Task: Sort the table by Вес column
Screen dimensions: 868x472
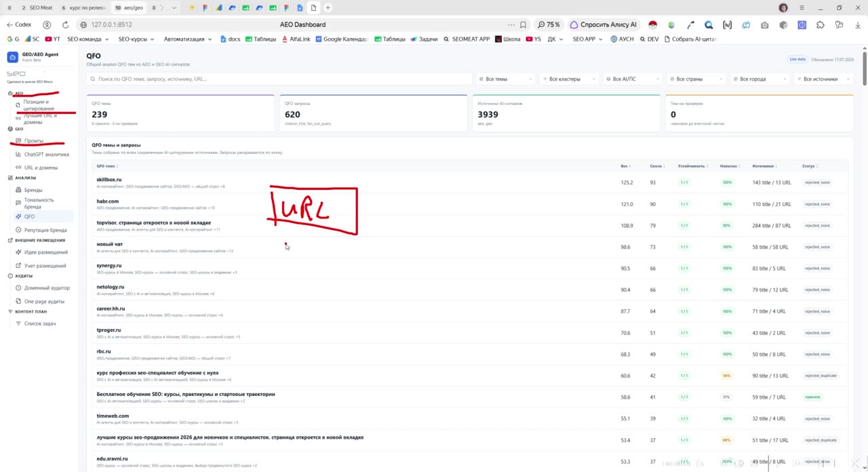Action: (x=625, y=166)
